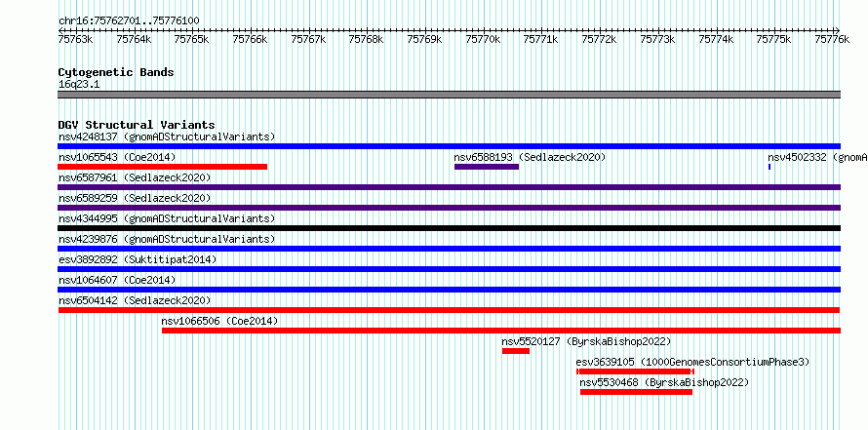The width and height of the screenshot is (868, 430).
Task: Click the chr16:75762701..75776100 coordinate text
Action: click(x=129, y=21)
